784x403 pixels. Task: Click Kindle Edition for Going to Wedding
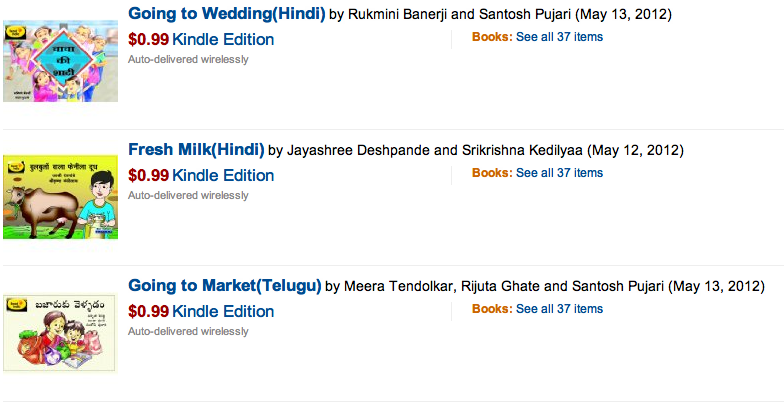click(223, 40)
